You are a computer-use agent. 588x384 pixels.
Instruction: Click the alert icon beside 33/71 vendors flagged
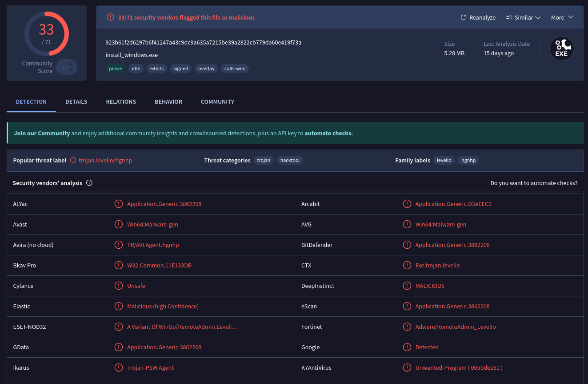[x=110, y=17]
